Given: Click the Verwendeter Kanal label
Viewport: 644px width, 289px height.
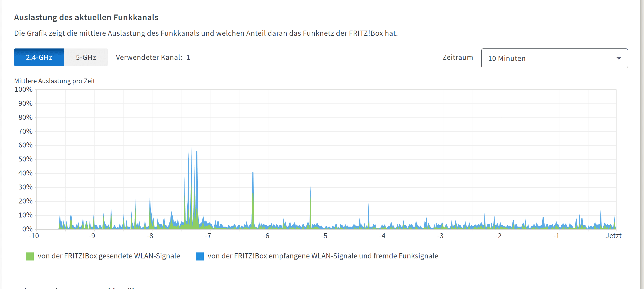Looking at the screenshot, I should coord(149,57).
